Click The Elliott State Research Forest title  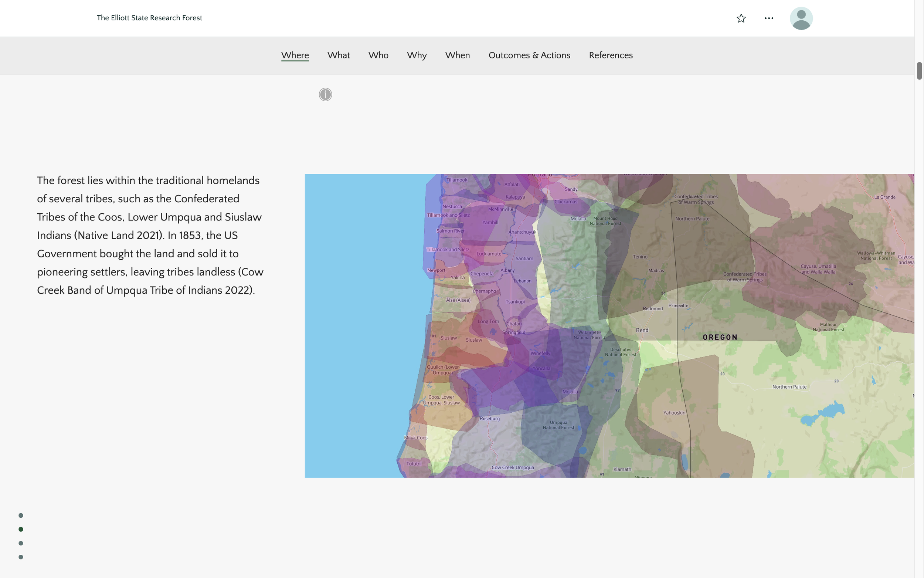tap(149, 18)
